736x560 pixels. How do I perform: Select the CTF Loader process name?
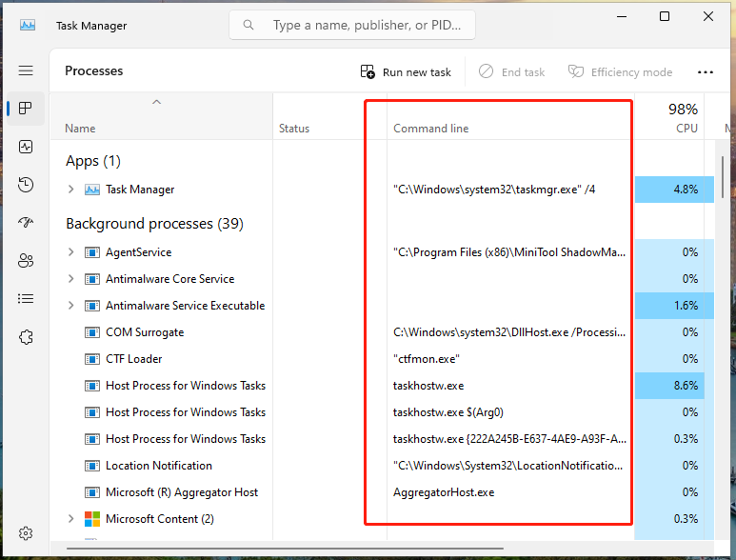(134, 359)
